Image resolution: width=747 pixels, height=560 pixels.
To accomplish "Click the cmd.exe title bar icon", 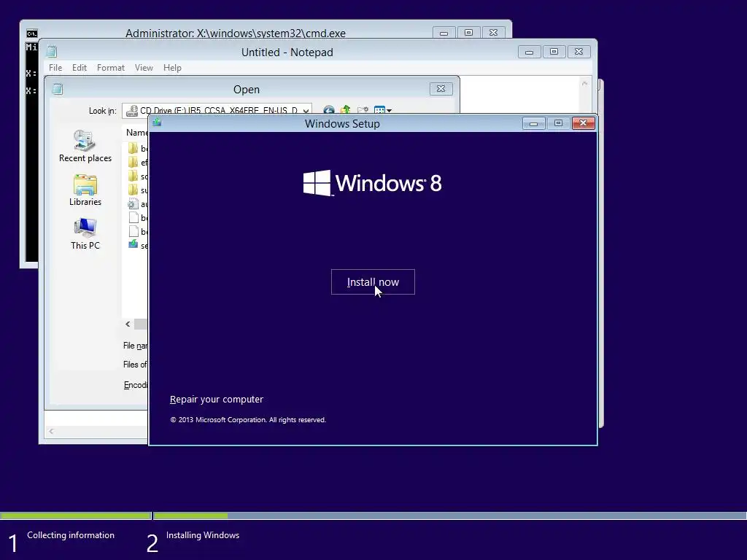I will (x=32, y=34).
